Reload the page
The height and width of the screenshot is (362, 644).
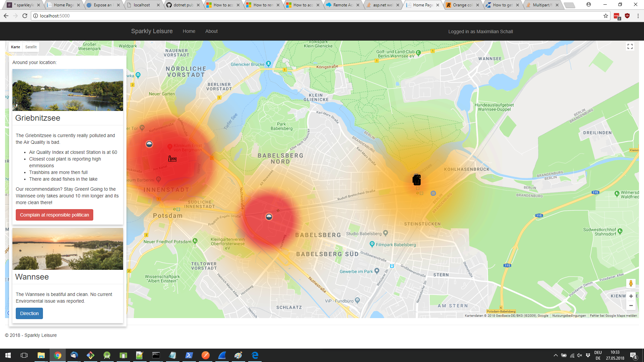point(25,16)
